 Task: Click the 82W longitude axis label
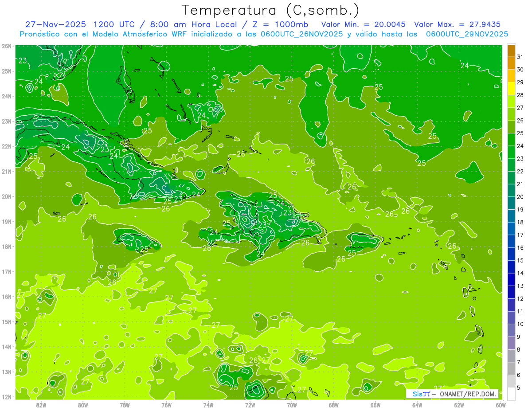[x=41, y=405]
